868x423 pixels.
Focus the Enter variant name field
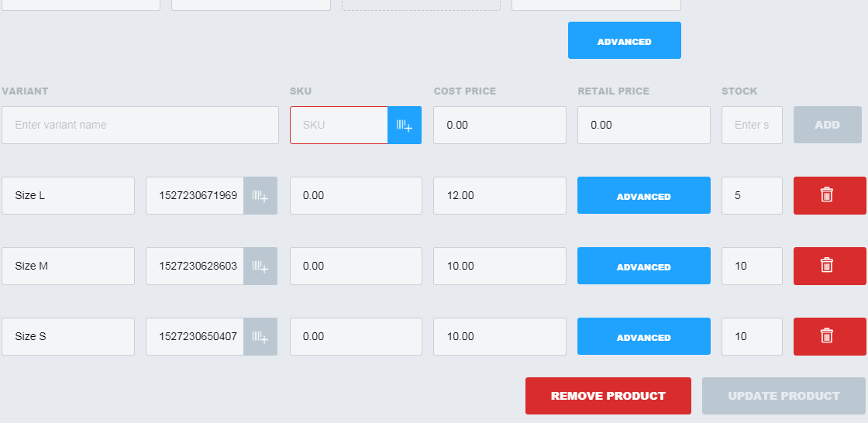pyautogui.click(x=140, y=126)
